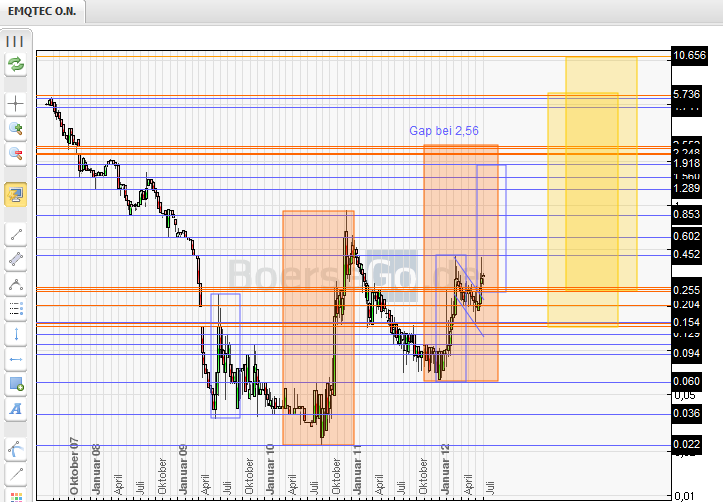Click the 5.736 price level label
Screen dimensions: 723x502
click(x=687, y=94)
